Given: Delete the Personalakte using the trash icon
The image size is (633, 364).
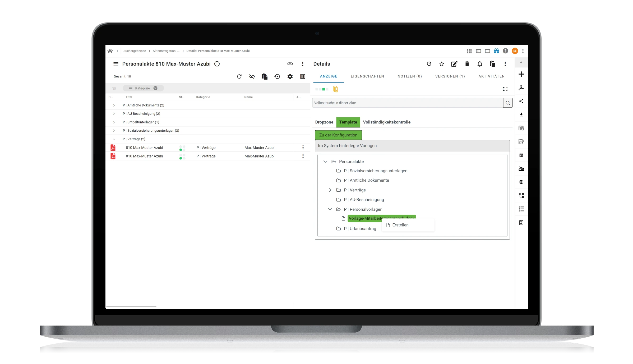Looking at the screenshot, I should (467, 64).
